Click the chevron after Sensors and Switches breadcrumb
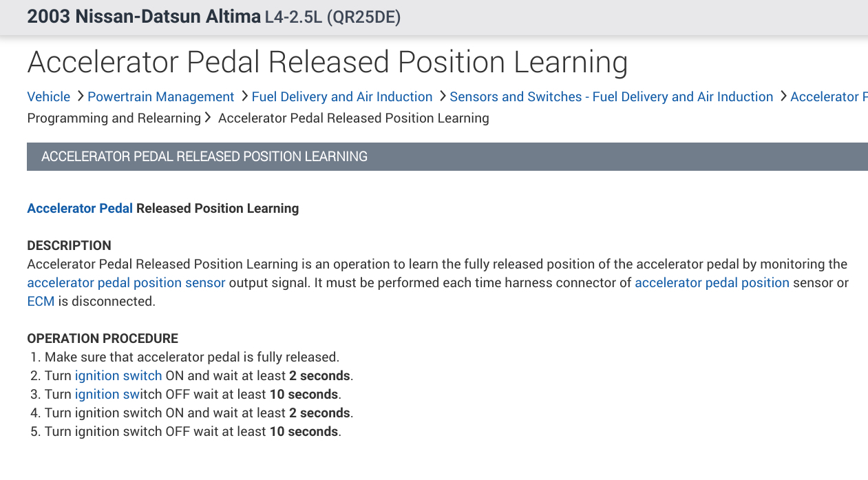The height and width of the screenshot is (480, 868). (783, 96)
